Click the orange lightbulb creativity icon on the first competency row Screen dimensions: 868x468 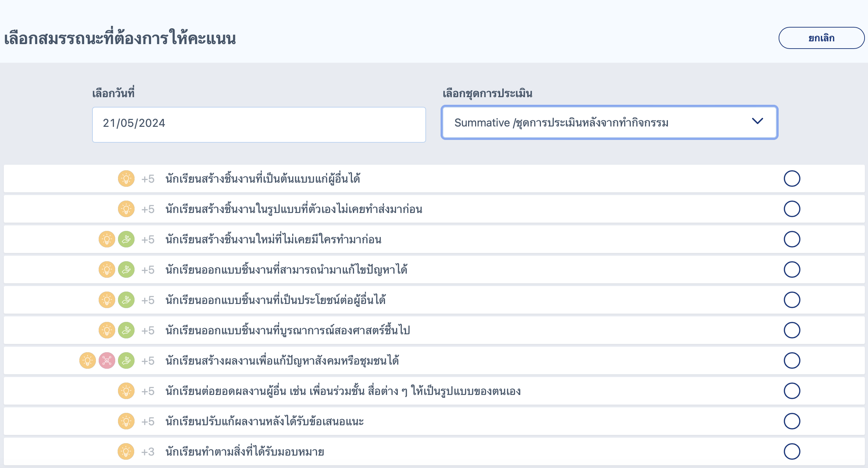(x=127, y=178)
